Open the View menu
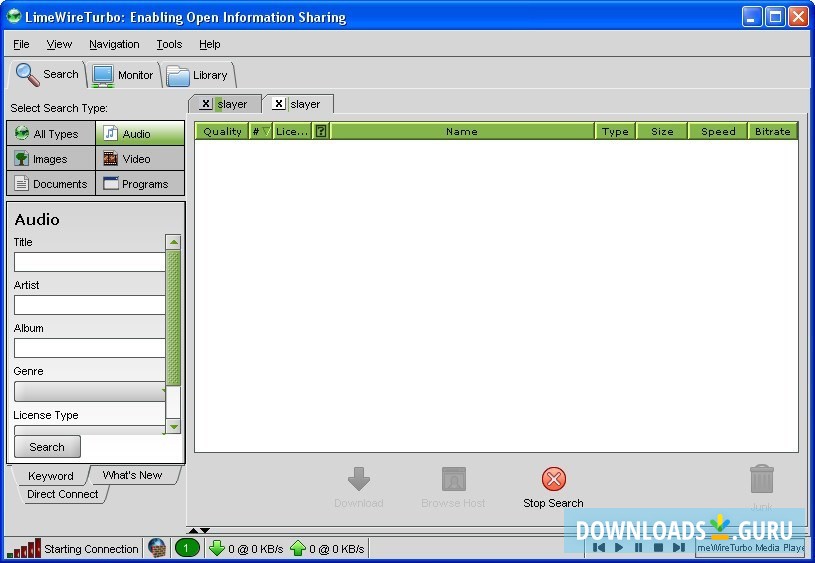This screenshot has height=563, width=815. pos(59,44)
